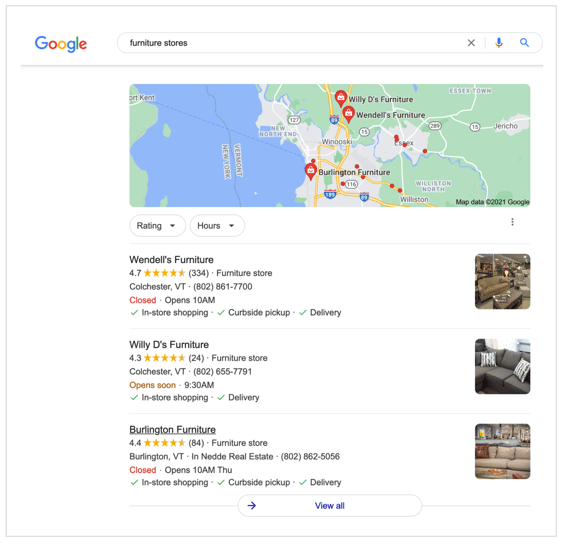This screenshot has width=562, height=544.
Task: Open the Hours filter dropdown
Action: click(x=217, y=226)
